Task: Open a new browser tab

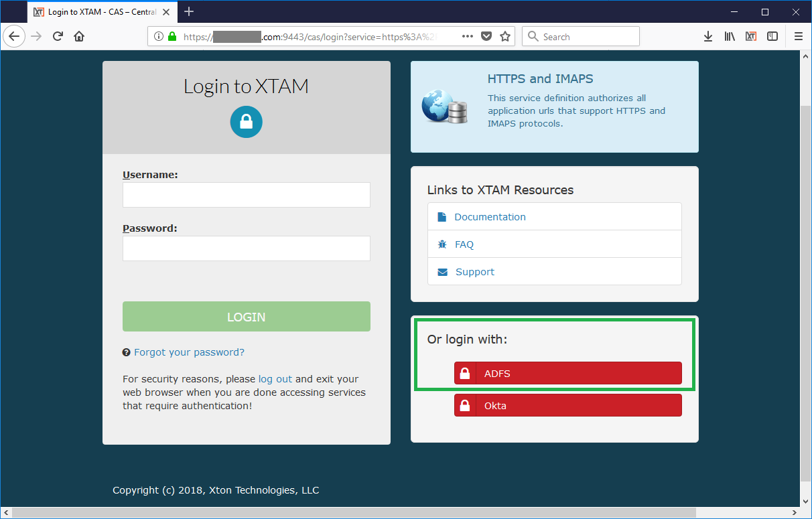Action: [188, 11]
